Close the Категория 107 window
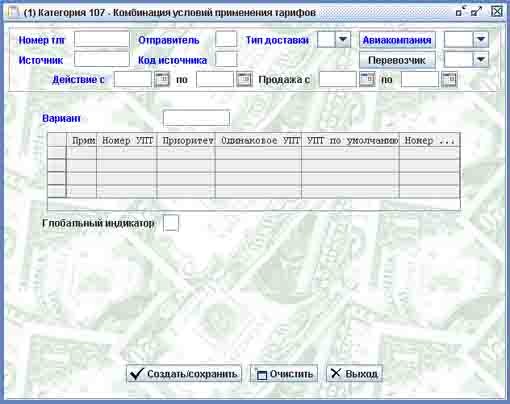This screenshot has width=510, height=404. (497, 12)
